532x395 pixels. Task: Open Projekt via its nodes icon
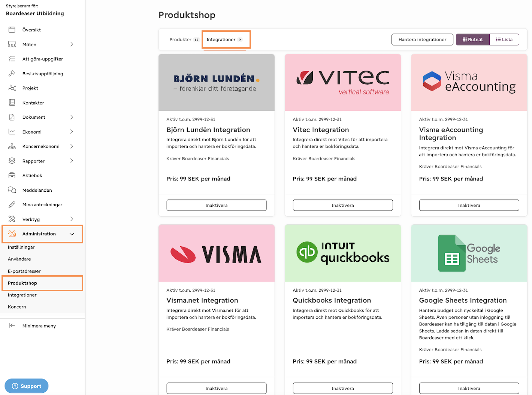pos(12,88)
